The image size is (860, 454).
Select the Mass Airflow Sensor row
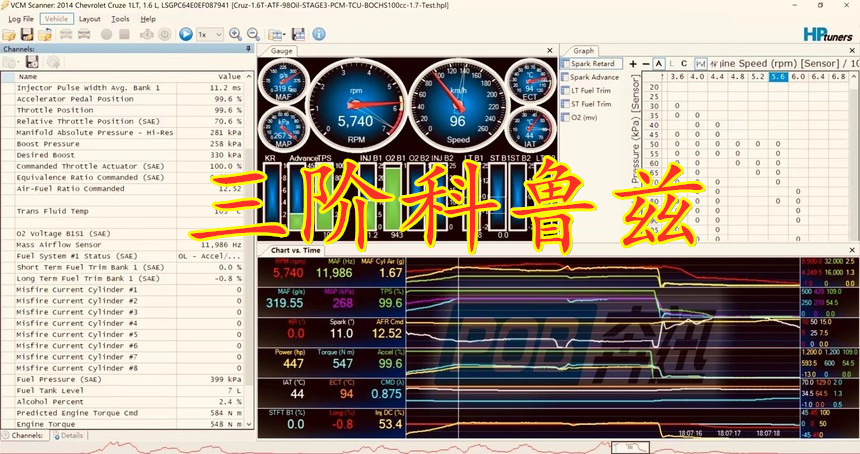click(x=122, y=245)
